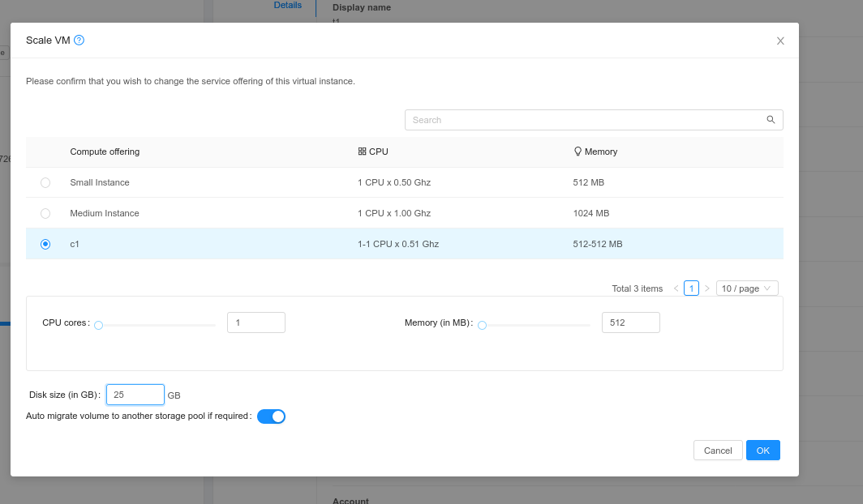
Task: Click the Memory column header
Action: click(x=595, y=152)
